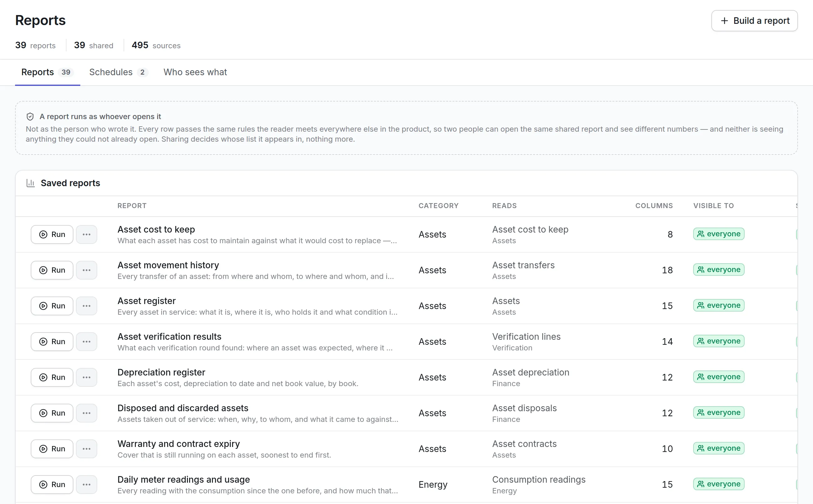Run the Asset verification results report
The width and height of the screenshot is (813, 504).
click(x=52, y=341)
